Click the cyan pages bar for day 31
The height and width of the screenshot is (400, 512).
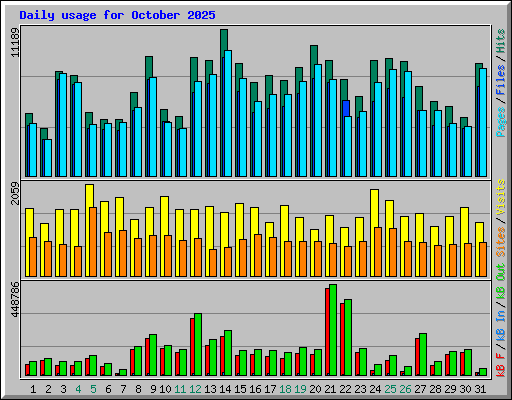[483, 122]
